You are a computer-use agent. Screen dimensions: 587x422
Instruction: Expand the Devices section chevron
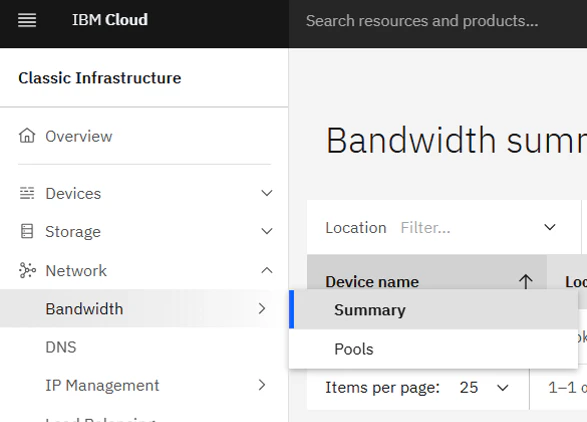click(267, 193)
